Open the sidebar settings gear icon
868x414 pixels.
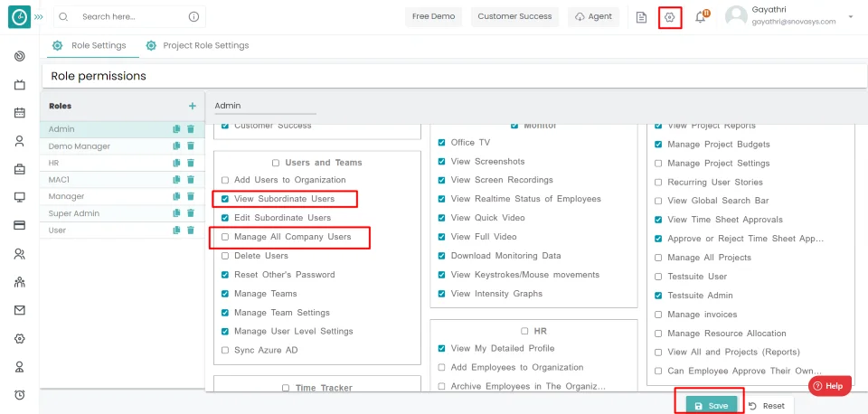tap(20, 339)
